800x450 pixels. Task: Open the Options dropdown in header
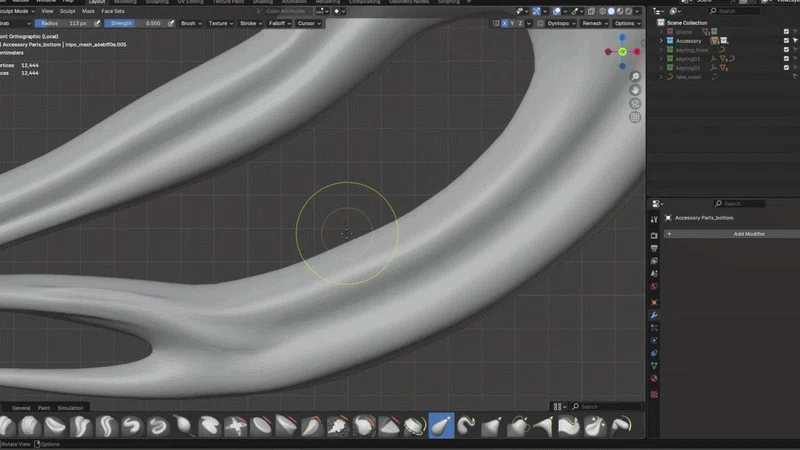click(628, 23)
